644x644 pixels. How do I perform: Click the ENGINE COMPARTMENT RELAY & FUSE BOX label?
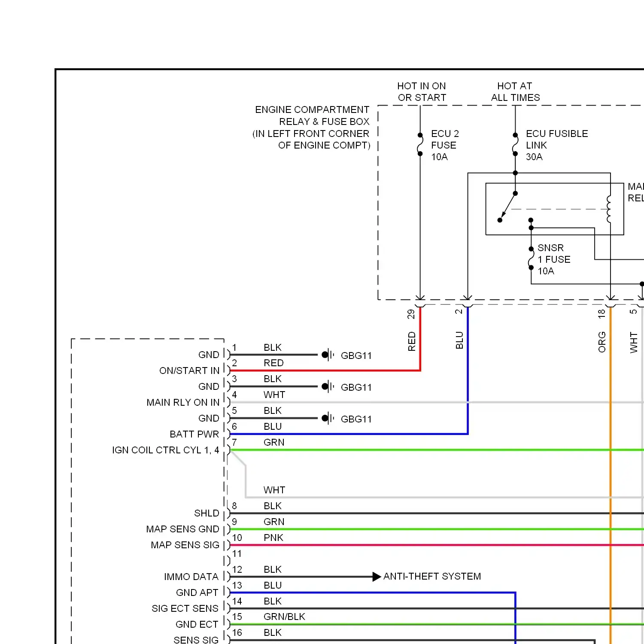pyautogui.click(x=312, y=128)
